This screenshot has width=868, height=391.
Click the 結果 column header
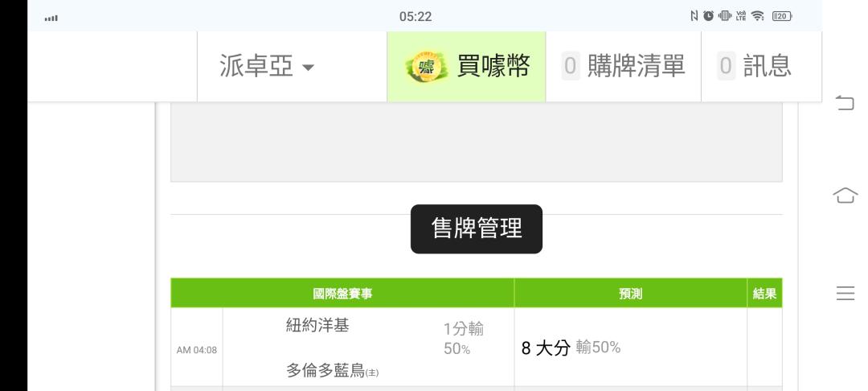[x=764, y=293]
